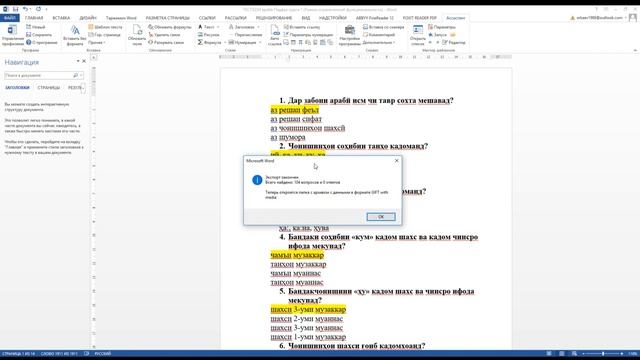Screen dimensions: 640x360
Task: Click the Гор. страница button
Action: tap(104, 35)
